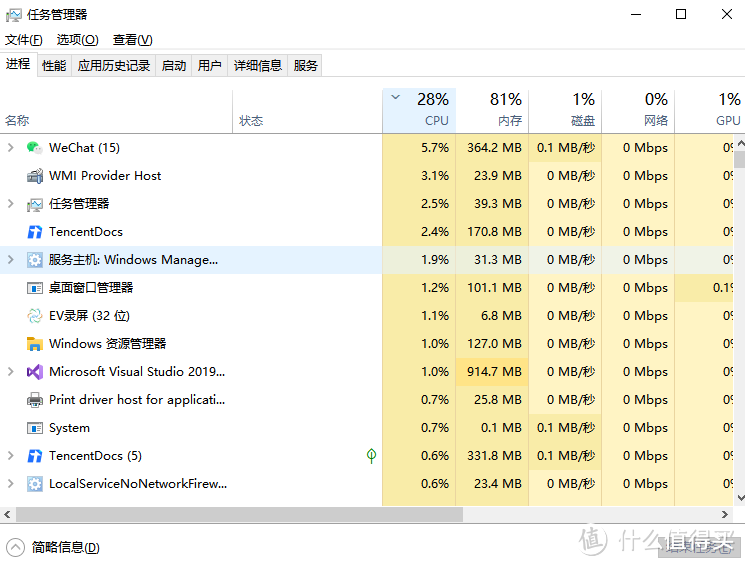Expand the Microsoft Visual Studio 2019 group
Viewport: 745px width, 566px height.
point(10,372)
